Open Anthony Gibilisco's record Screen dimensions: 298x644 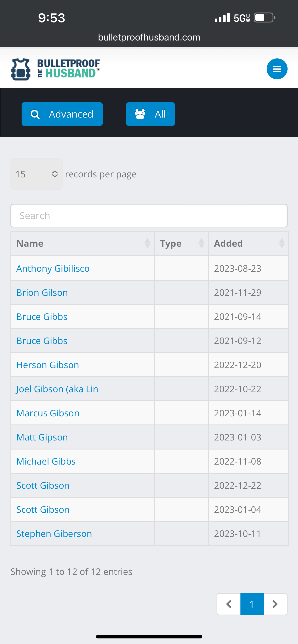coord(53,268)
